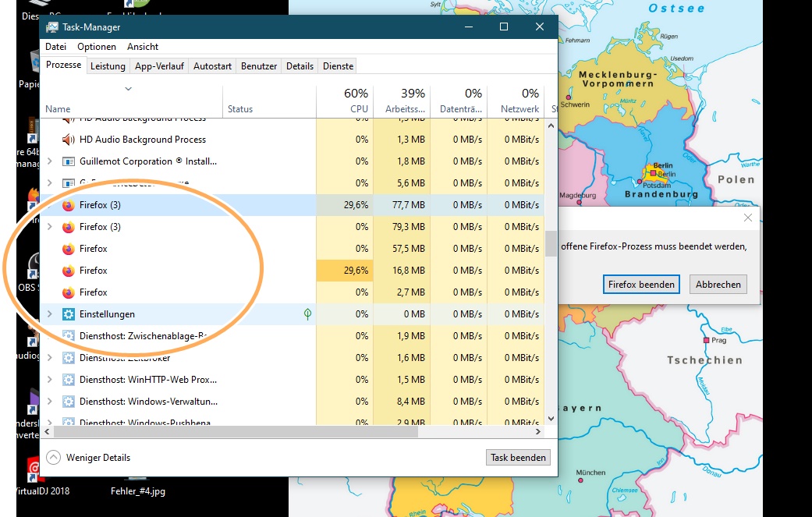Expand the Einstellungen process group
The image size is (812, 517).
[50, 313]
